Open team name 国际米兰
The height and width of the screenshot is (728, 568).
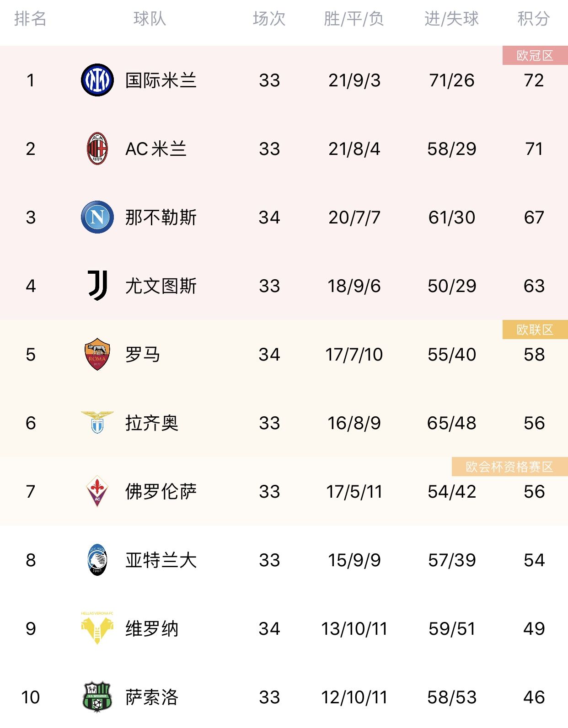coord(161,80)
